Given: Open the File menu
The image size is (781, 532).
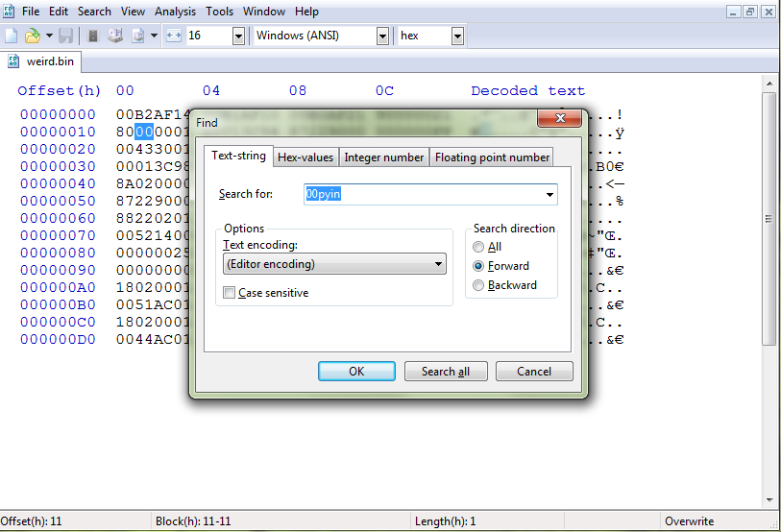Looking at the screenshot, I should [31, 12].
